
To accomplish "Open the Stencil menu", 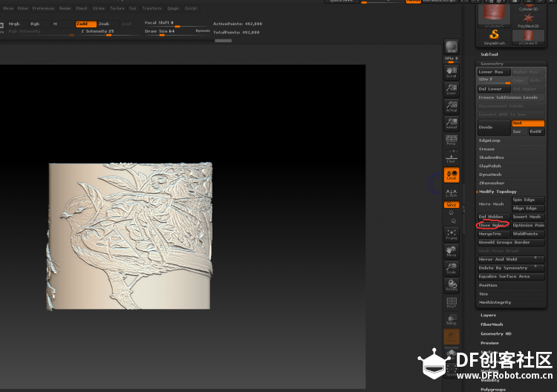I will pyautogui.click(x=81, y=8).
